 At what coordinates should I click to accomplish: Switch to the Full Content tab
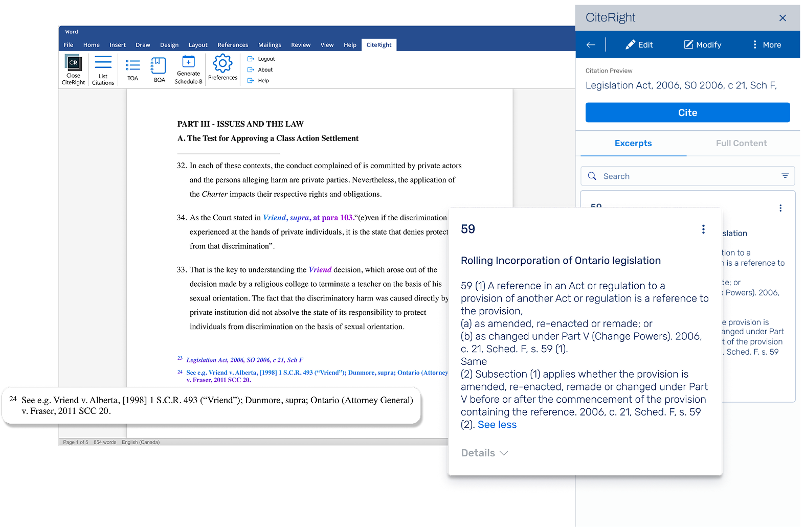pos(741,143)
